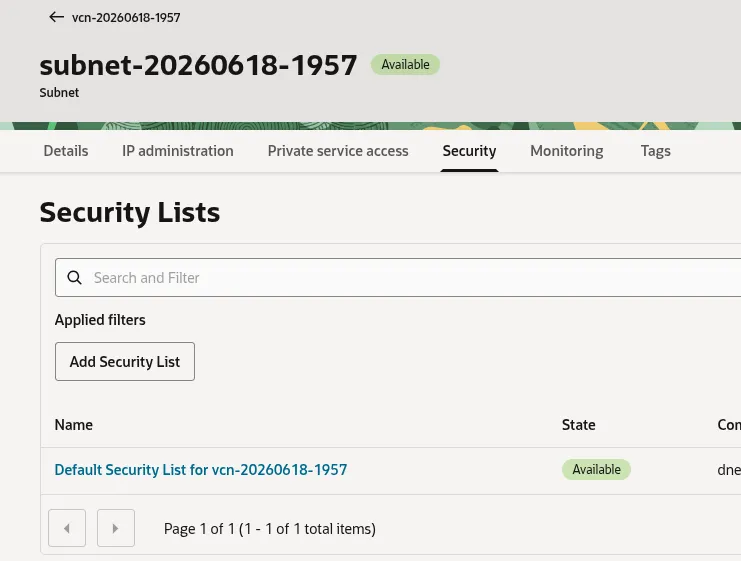Open Default Security List for vcn-20260618-1957

[201, 469]
